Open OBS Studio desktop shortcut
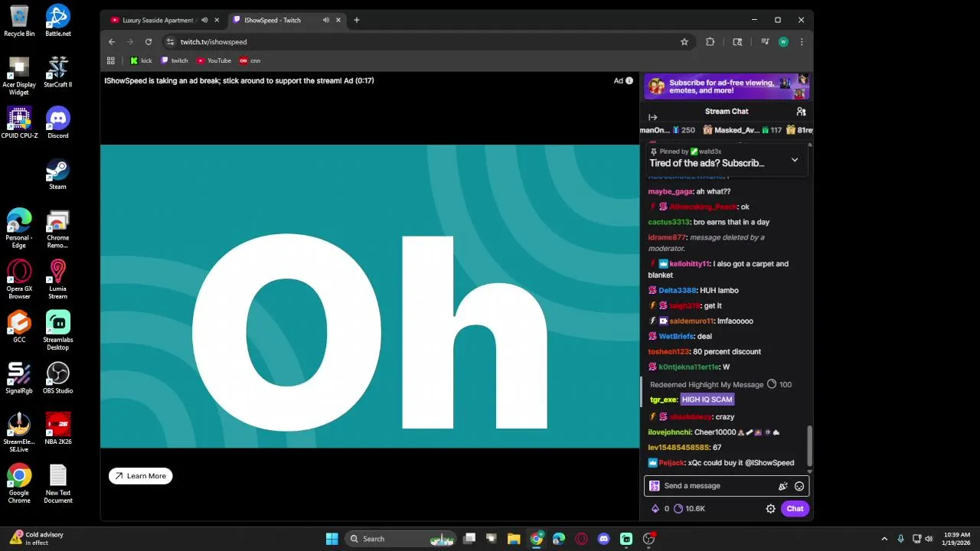 coord(58,378)
